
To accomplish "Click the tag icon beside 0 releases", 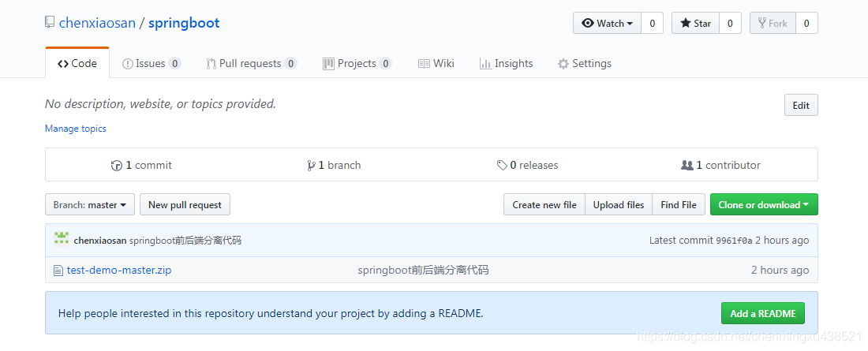I will pyautogui.click(x=502, y=165).
